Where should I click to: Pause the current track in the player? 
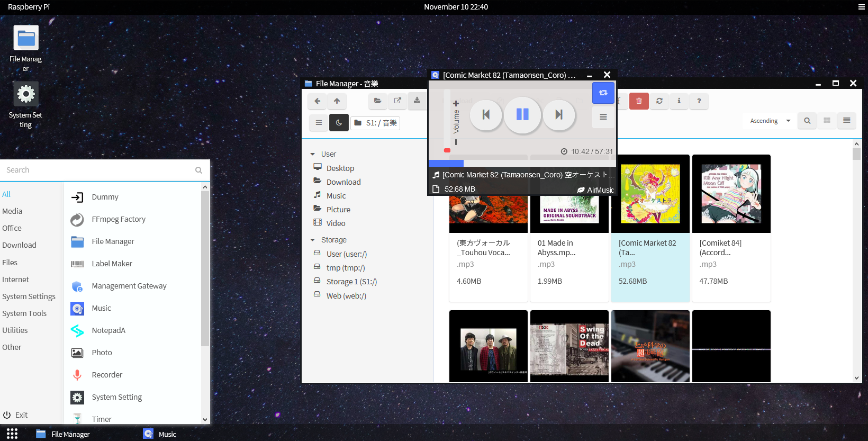tap(522, 114)
